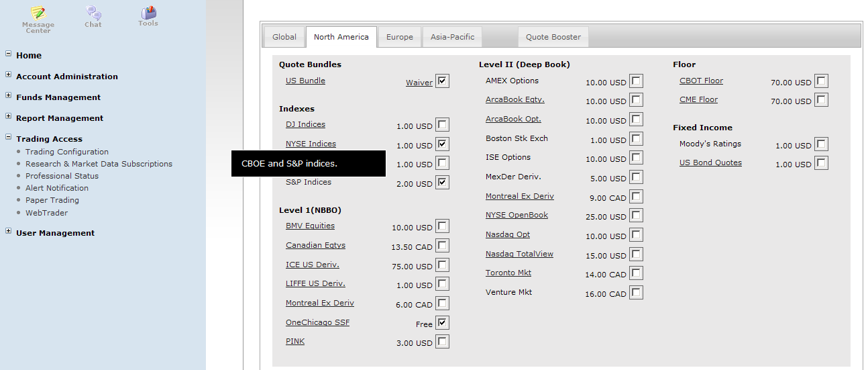Tick the Venture Mkt checkbox
This screenshot has width=868, height=370.
pos(636,292)
